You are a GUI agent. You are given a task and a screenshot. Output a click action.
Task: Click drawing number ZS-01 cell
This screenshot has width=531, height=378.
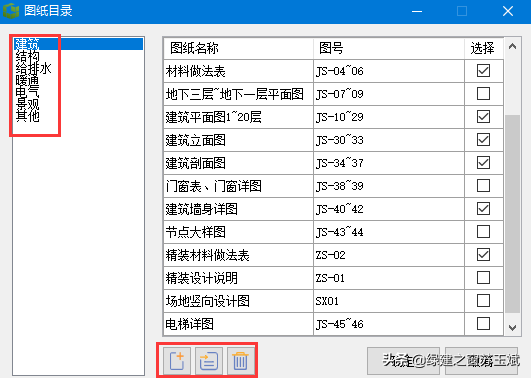pos(389,278)
